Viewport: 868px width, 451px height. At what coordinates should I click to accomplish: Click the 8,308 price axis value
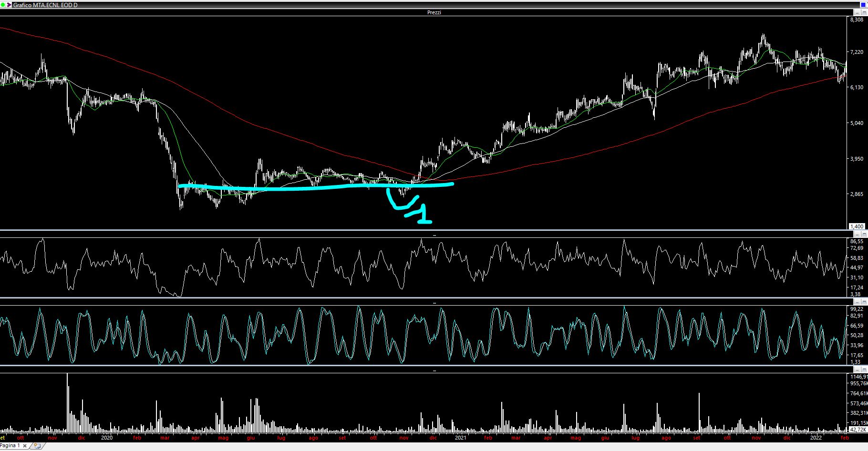pyautogui.click(x=857, y=20)
